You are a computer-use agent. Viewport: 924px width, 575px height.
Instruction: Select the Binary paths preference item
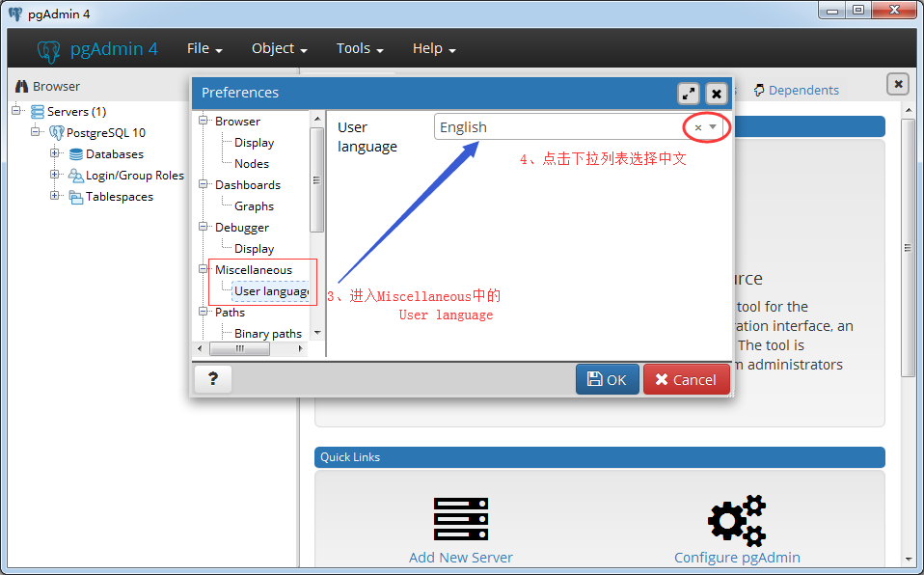(268, 334)
